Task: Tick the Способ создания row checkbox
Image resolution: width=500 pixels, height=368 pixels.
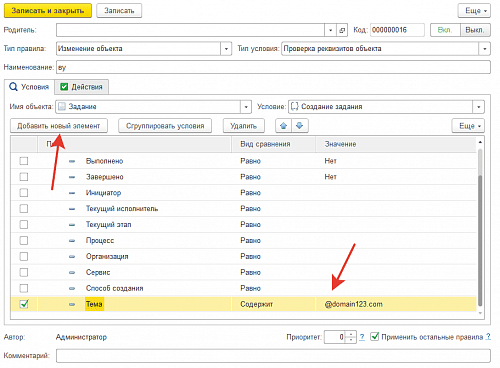Action: (24, 288)
